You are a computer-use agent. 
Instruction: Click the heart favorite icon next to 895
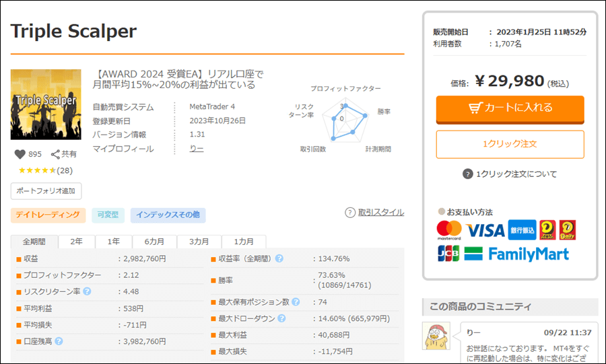point(20,154)
